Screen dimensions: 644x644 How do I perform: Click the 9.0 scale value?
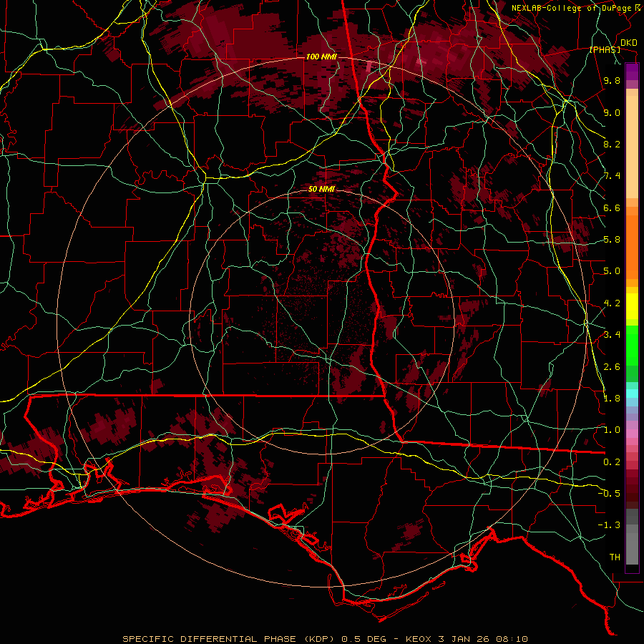(612, 113)
